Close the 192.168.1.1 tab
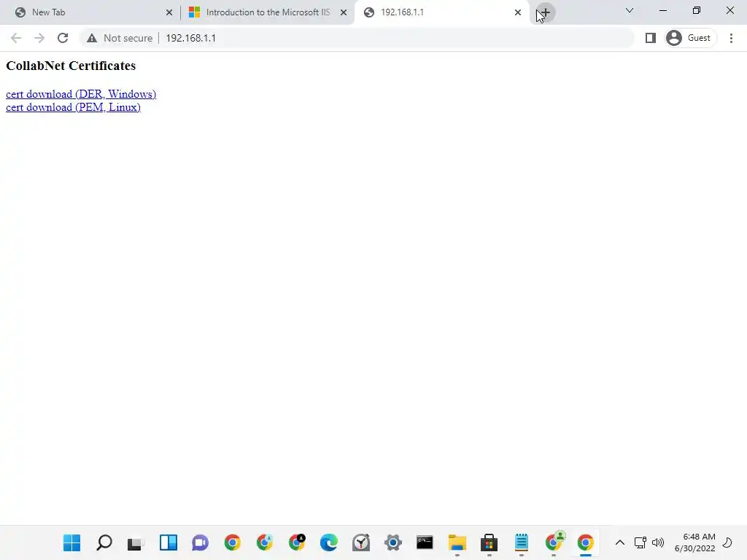The image size is (747, 560). click(x=518, y=13)
